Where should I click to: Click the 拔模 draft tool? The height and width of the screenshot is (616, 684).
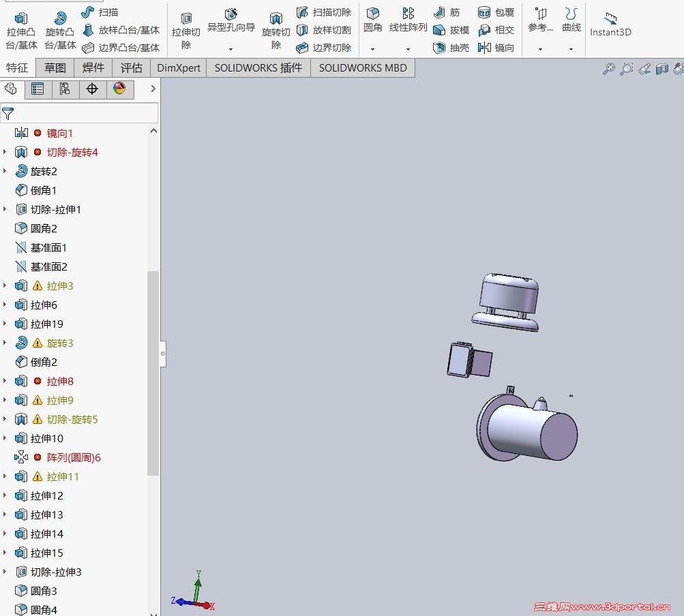click(x=451, y=30)
